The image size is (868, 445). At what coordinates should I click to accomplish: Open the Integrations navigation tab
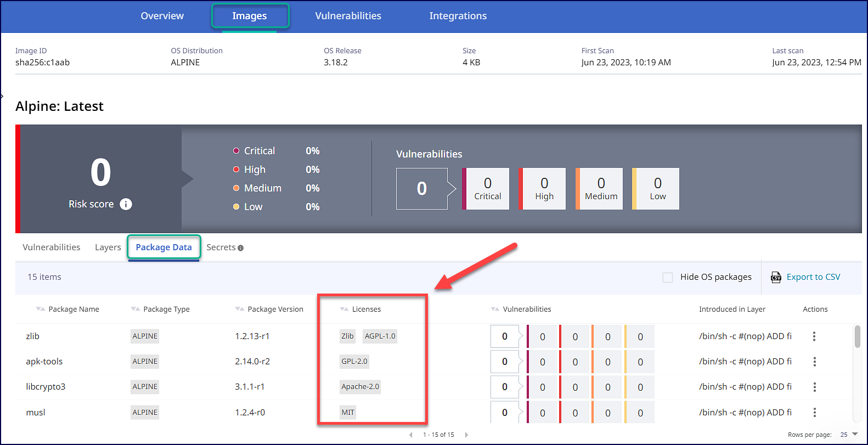(458, 16)
